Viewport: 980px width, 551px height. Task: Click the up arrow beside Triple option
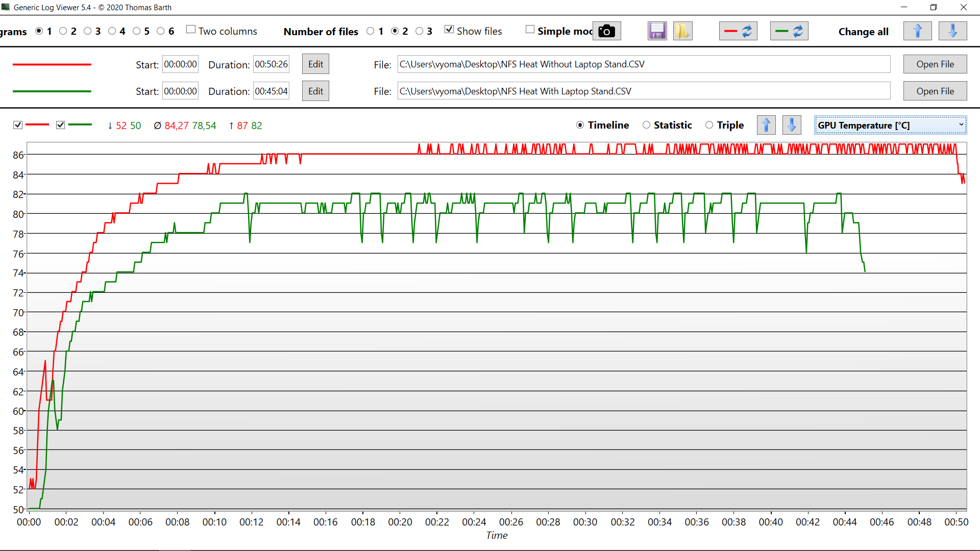coord(766,125)
